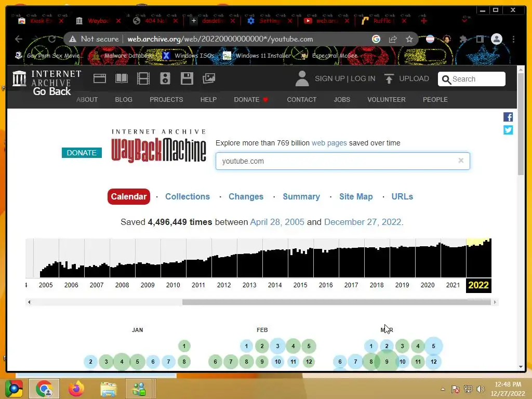
Task: Open the browser profile avatar
Action: (x=497, y=39)
